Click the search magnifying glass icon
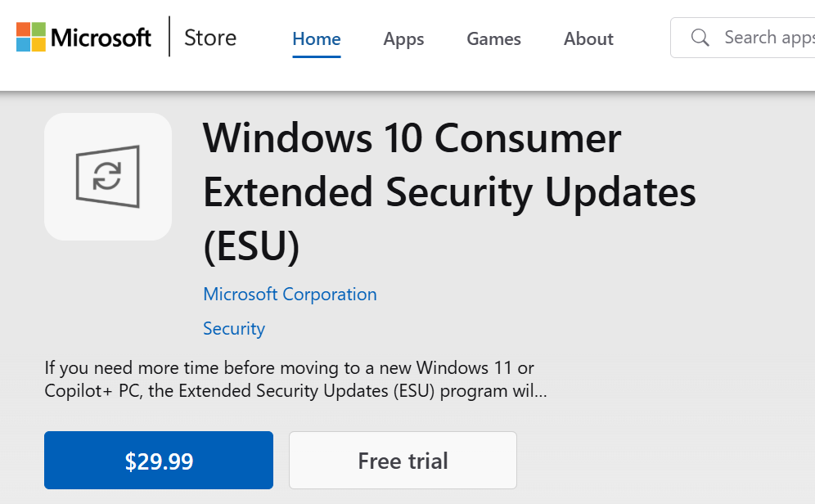 700,38
